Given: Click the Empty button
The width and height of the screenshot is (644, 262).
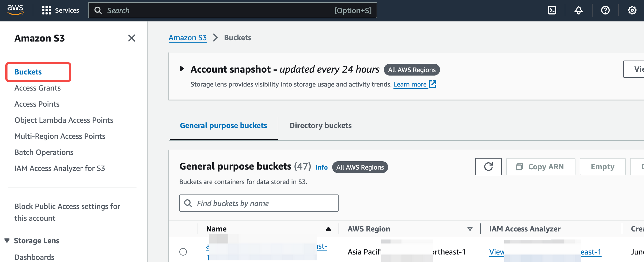Looking at the screenshot, I should (x=603, y=167).
